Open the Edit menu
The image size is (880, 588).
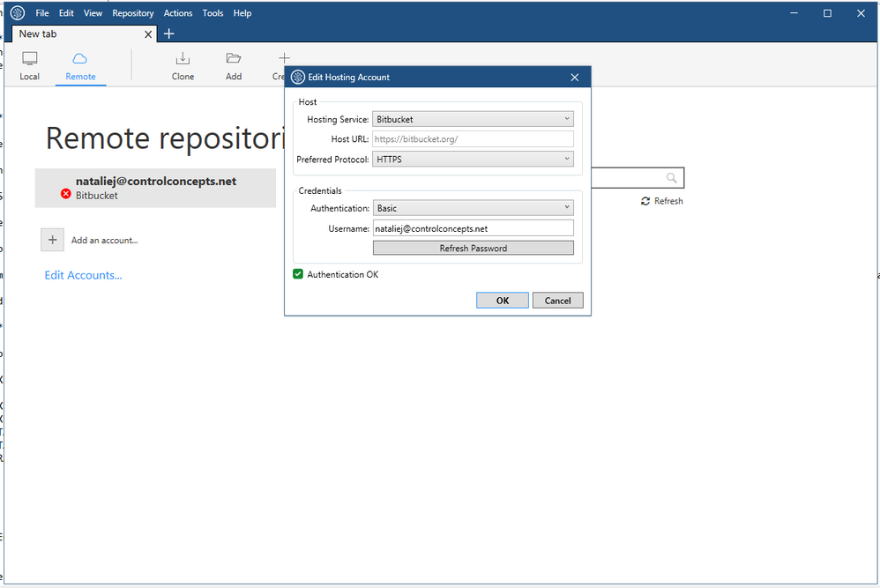[x=66, y=13]
